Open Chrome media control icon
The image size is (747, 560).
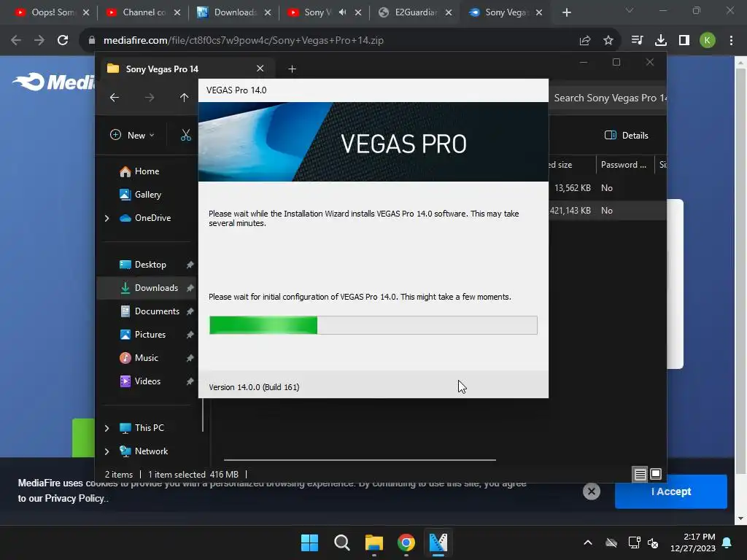[x=637, y=41]
